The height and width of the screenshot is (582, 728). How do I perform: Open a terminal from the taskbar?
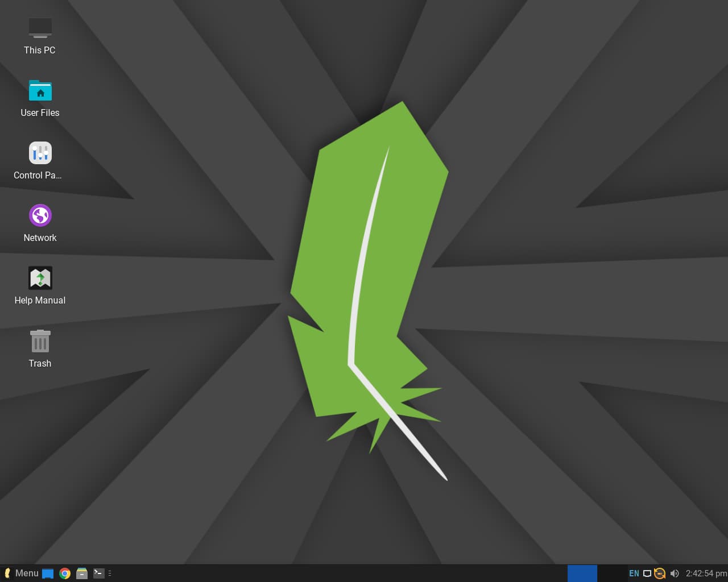98,573
